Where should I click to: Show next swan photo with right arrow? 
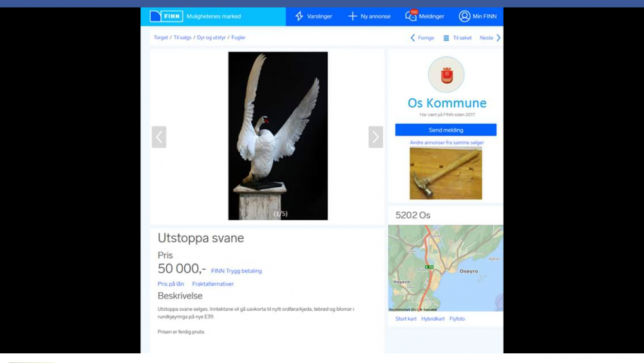[375, 136]
